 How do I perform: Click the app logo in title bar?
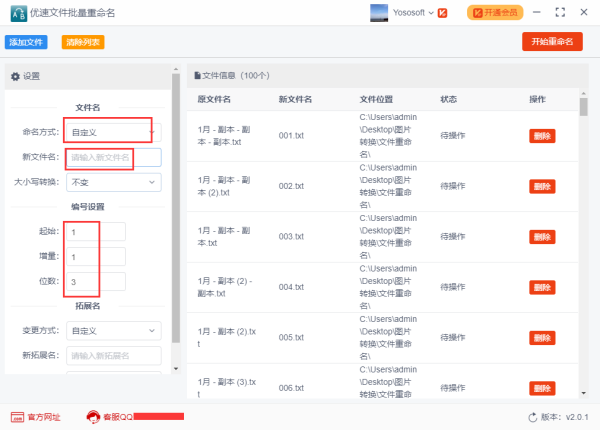click(17, 14)
